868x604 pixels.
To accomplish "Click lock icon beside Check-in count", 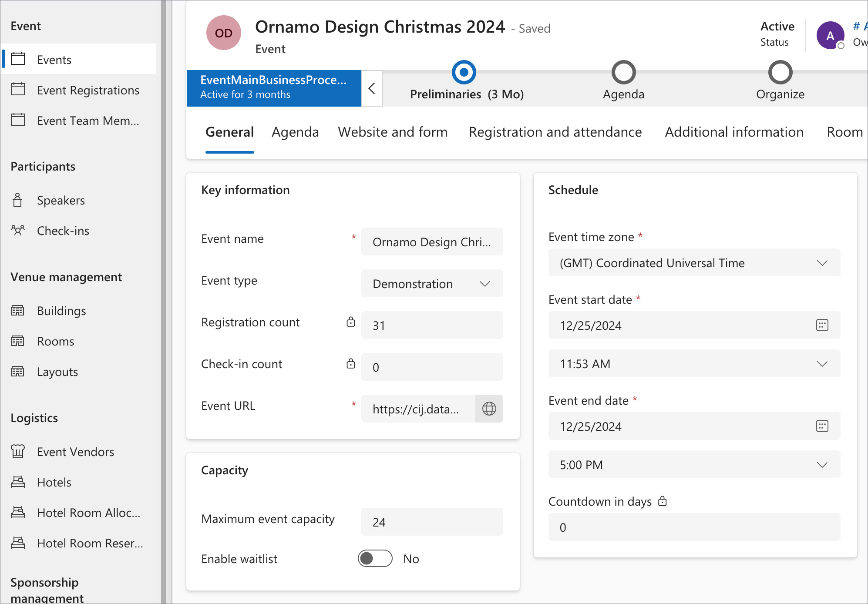I will [x=351, y=364].
